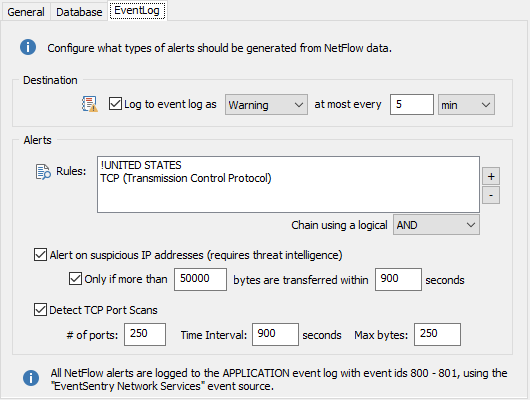
Task: Click the 50000 bytes input field
Action: click(x=200, y=279)
